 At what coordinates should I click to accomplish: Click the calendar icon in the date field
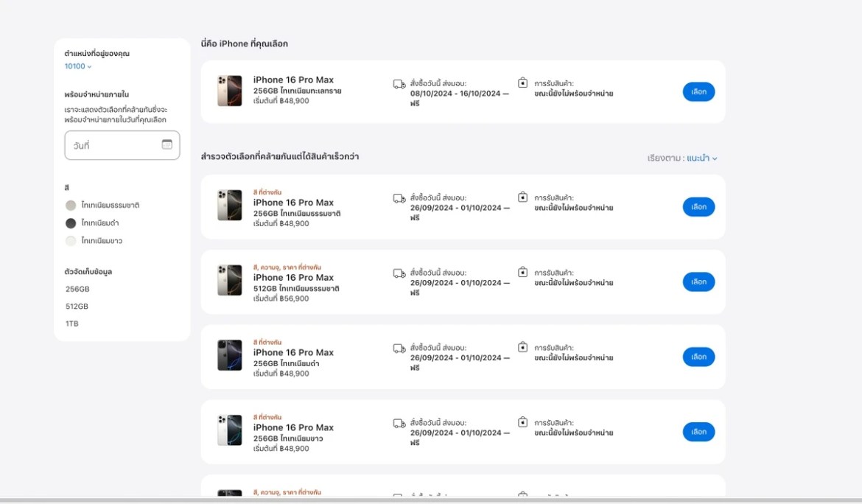(x=167, y=144)
